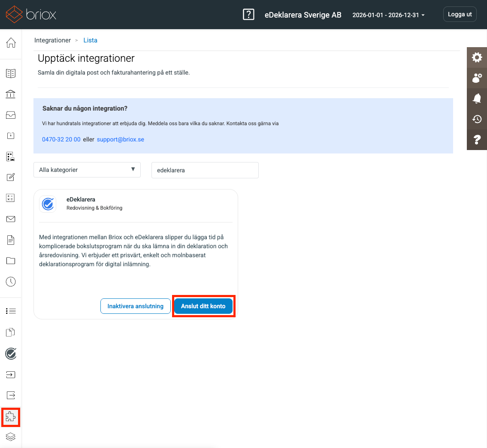This screenshot has width=487, height=448.
Task: Open the document page icon in sidebar
Action: (x=11, y=240)
